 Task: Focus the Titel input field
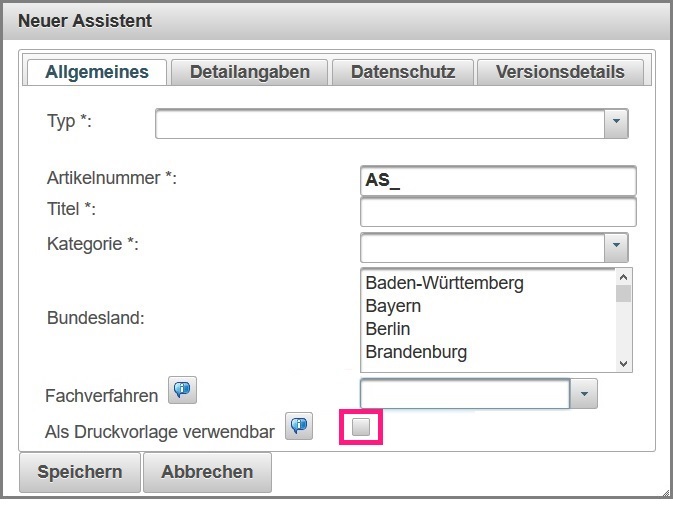[498, 212]
